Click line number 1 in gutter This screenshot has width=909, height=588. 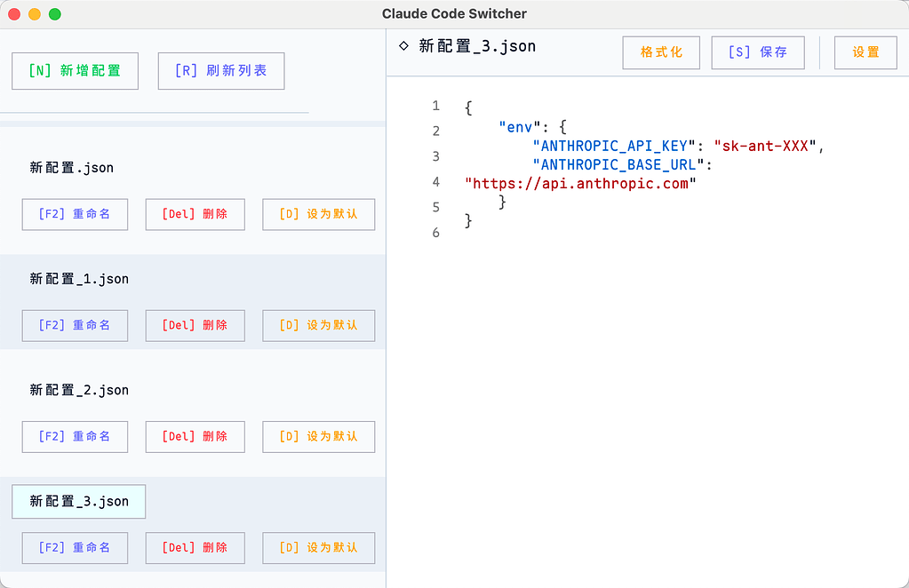[436, 106]
